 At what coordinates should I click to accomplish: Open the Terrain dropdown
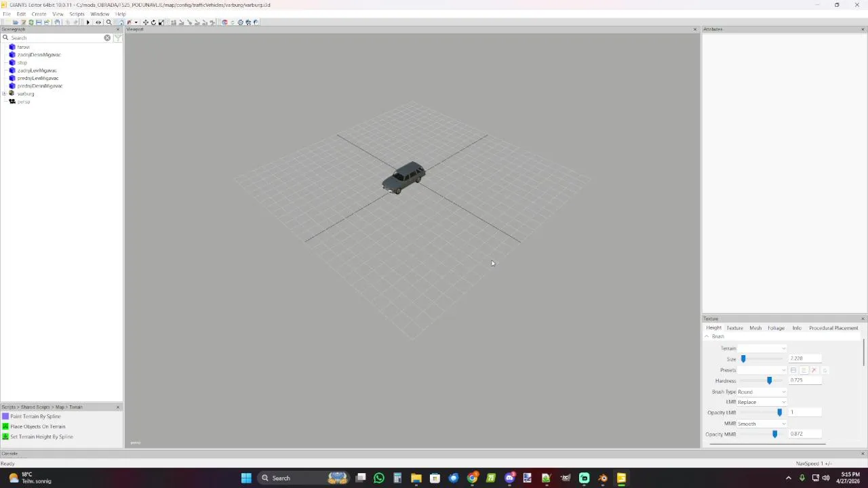[762, 348]
